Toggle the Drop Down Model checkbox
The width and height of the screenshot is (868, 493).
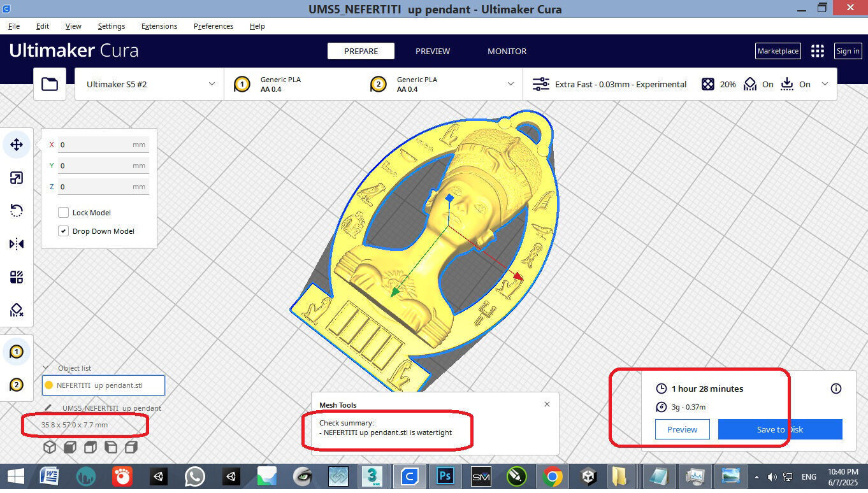click(x=63, y=231)
